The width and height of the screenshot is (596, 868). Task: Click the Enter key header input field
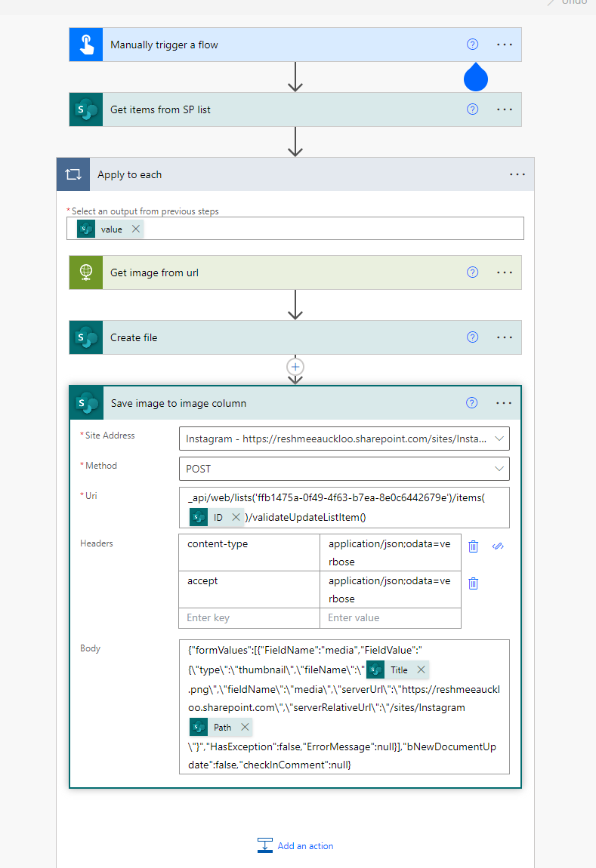click(249, 617)
